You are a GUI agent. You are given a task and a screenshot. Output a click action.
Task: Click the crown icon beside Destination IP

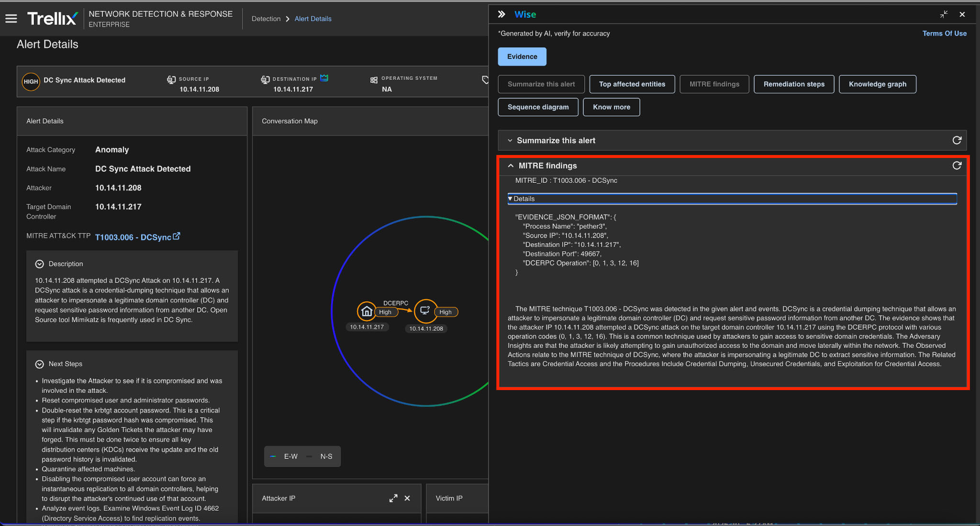click(x=324, y=78)
